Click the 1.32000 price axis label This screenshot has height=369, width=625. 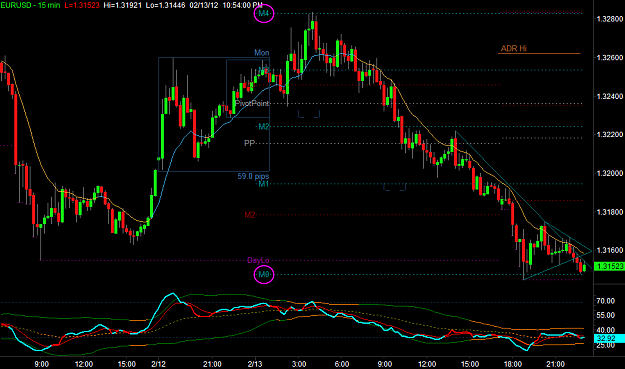610,173
